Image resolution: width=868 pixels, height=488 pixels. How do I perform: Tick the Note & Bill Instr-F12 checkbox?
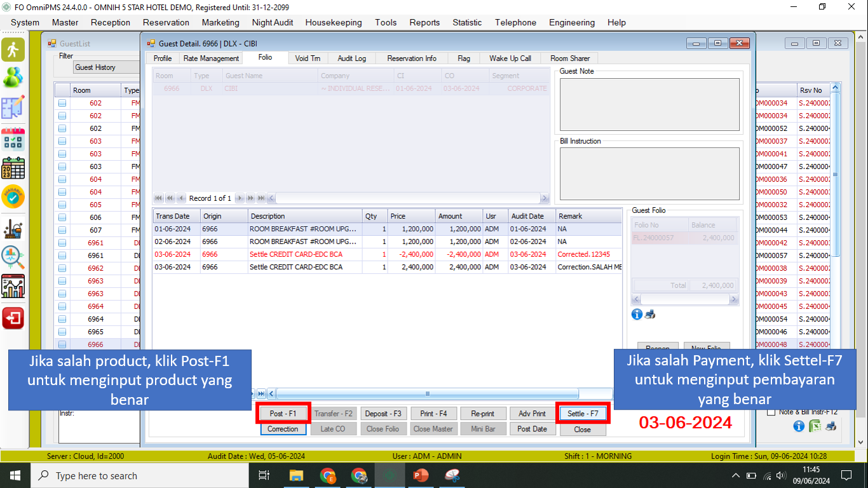[771, 412]
